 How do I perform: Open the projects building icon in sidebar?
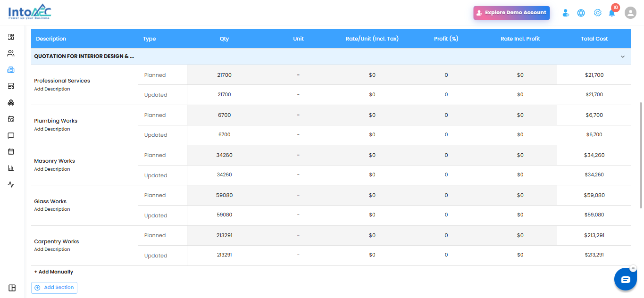click(11, 70)
